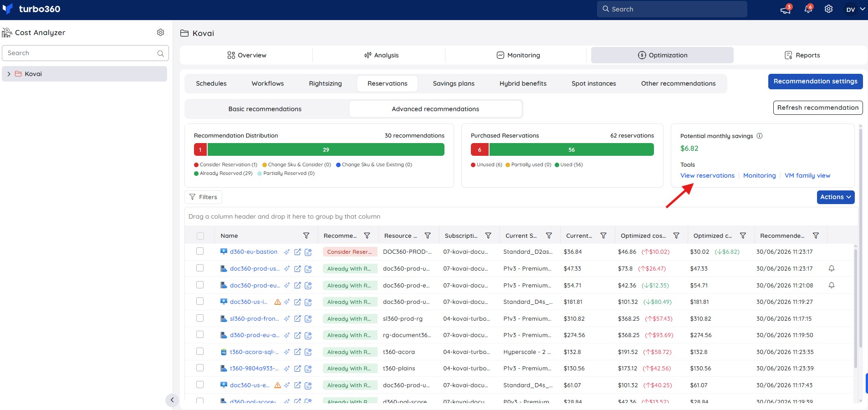The height and width of the screenshot is (410, 868).
Task: Click red segment of Recommendation Distribution bar
Action: click(200, 149)
